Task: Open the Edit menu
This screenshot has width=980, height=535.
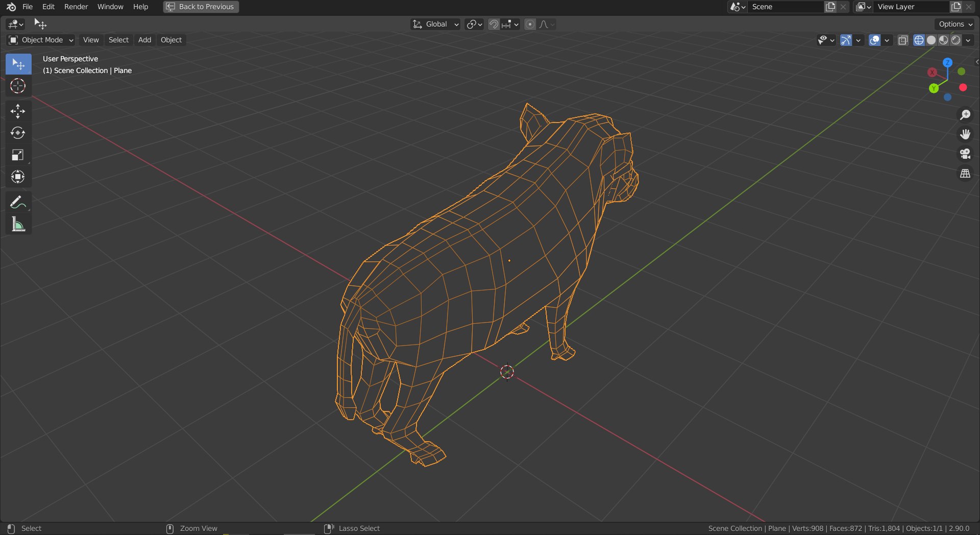Action: [48, 7]
